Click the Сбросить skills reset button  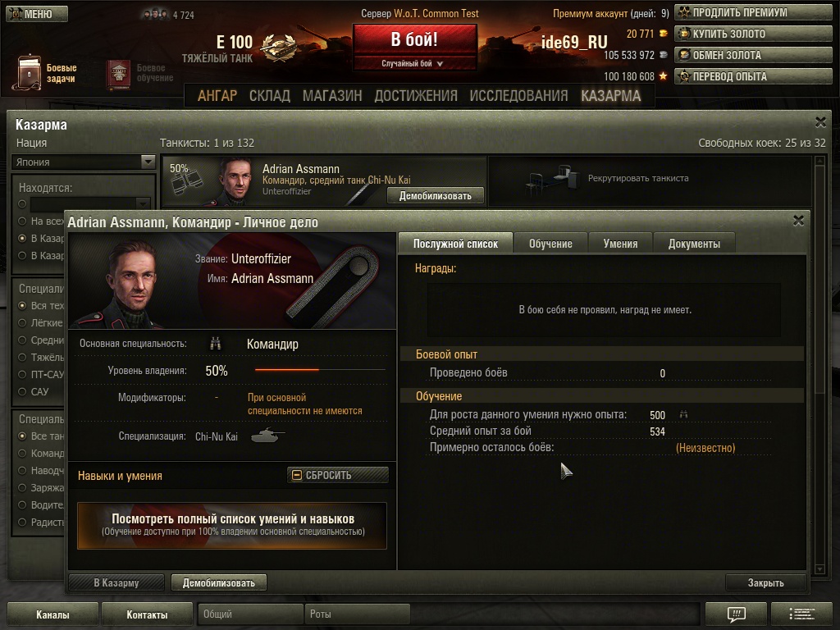337,475
